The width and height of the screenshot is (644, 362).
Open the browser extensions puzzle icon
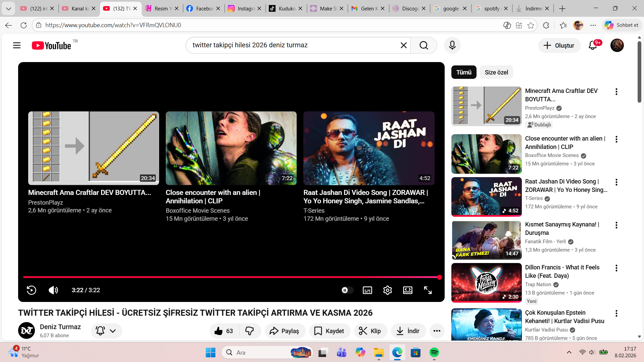[546, 25]
